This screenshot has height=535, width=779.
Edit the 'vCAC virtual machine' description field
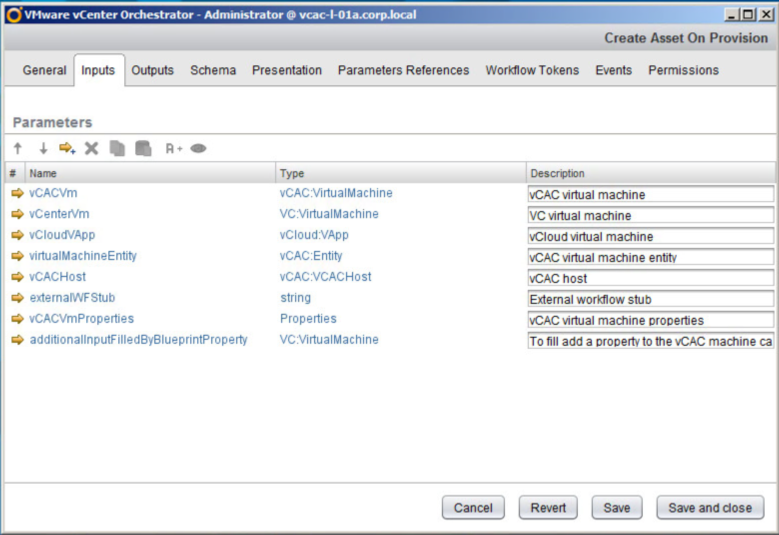click(x=650, y=194)
